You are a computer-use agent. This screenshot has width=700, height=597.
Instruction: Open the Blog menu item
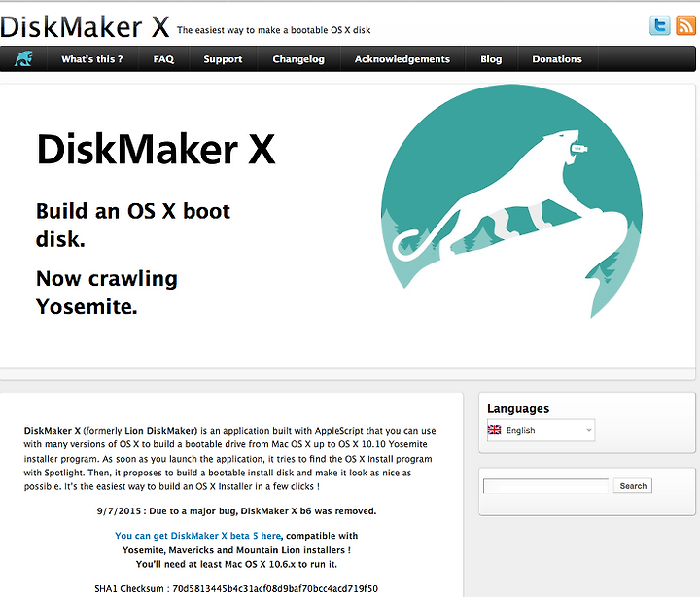[491, 59]
